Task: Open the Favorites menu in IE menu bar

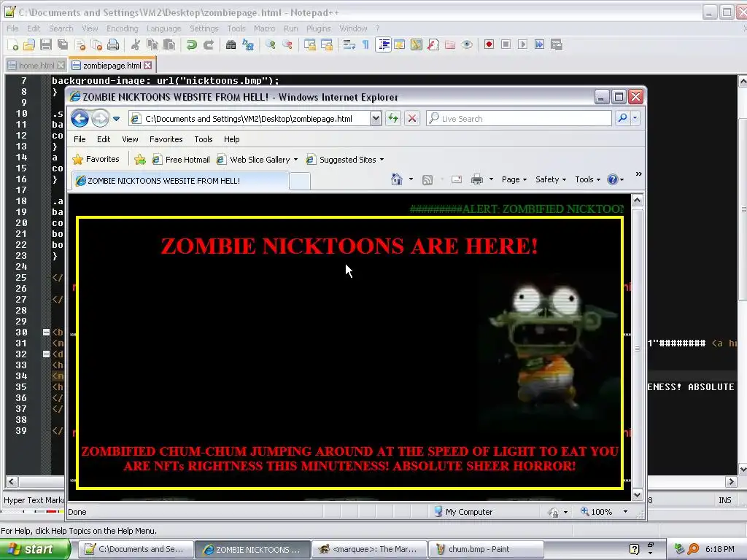Action: [x=166, y=139]
